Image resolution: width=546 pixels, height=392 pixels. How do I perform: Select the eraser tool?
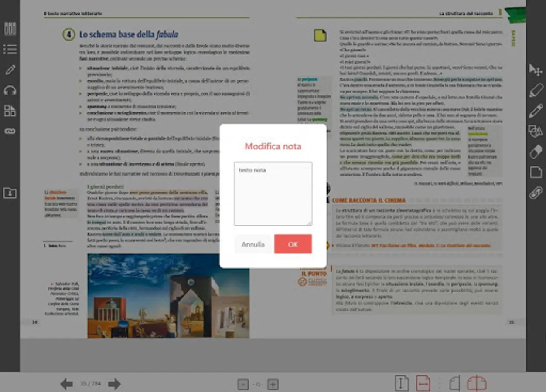(x=536, y=152)
